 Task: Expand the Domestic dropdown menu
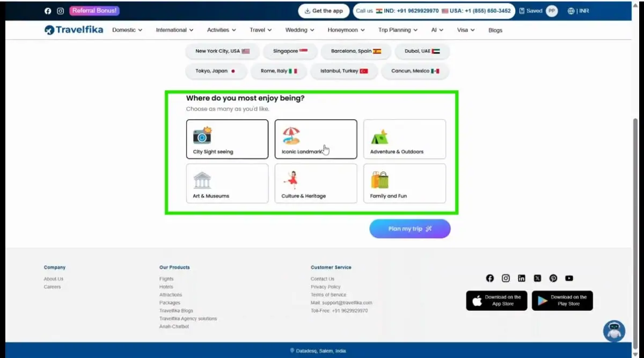pos(127,30)
